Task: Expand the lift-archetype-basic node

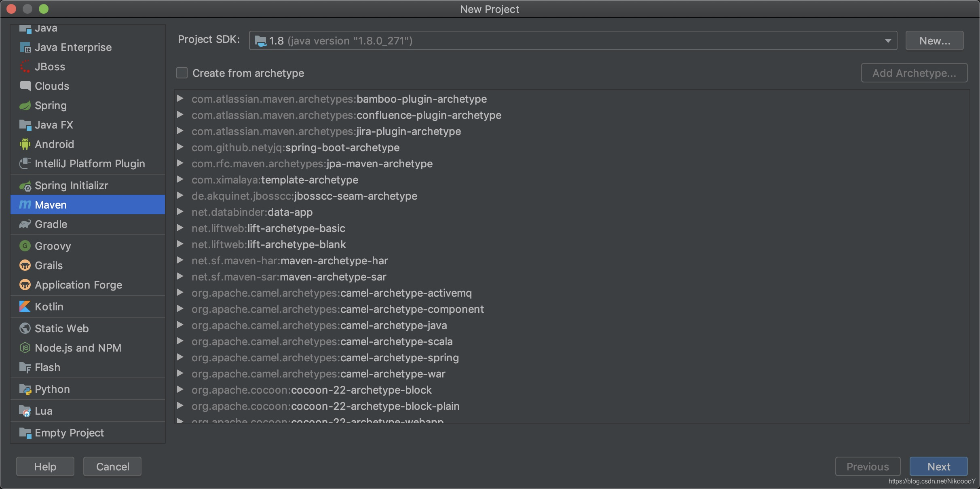Action: point(180,228)
